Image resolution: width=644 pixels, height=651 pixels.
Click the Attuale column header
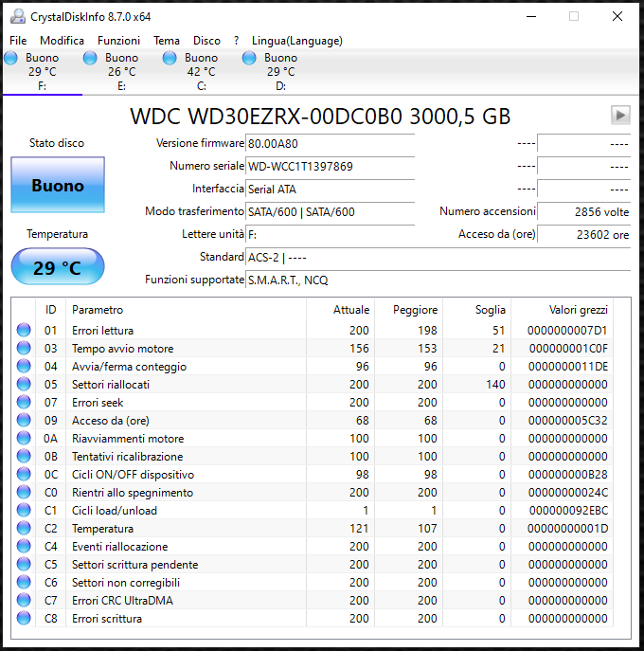(x=341, y=310)
